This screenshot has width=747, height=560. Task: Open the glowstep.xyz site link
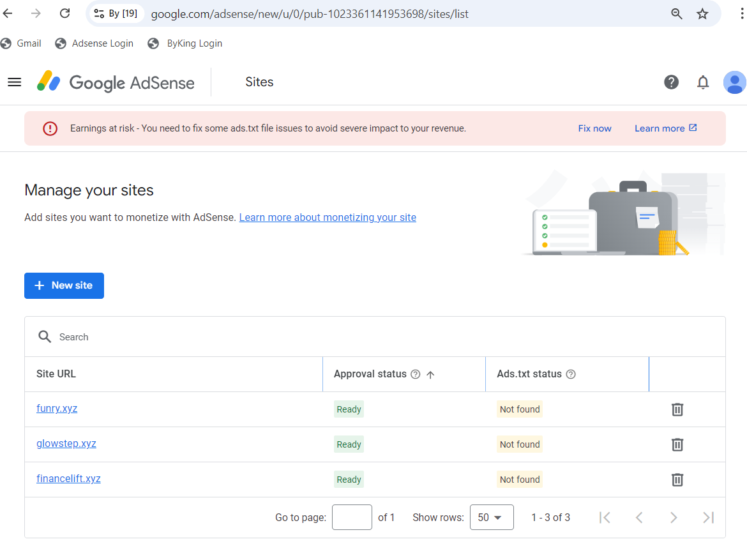[x=66, y=444]
